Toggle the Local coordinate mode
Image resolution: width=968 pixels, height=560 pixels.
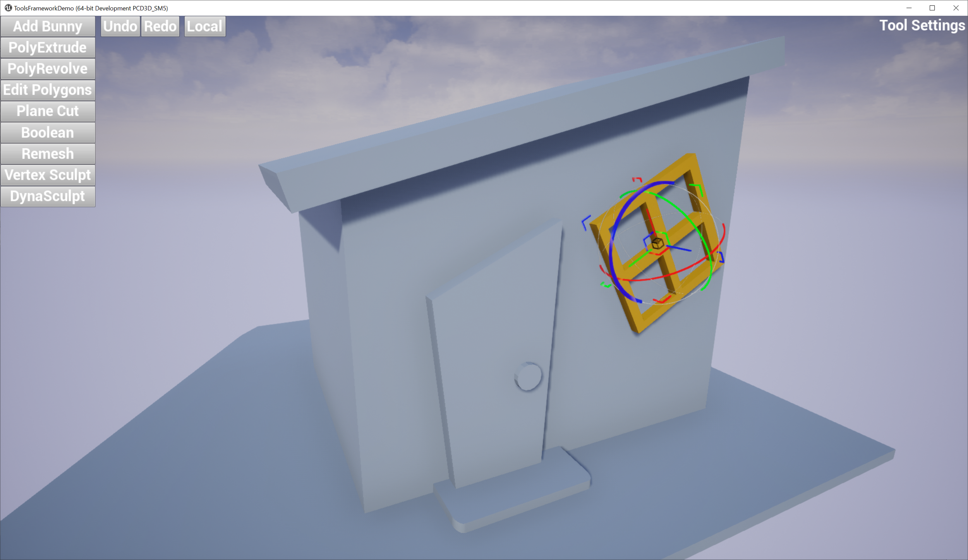(203, 26)
